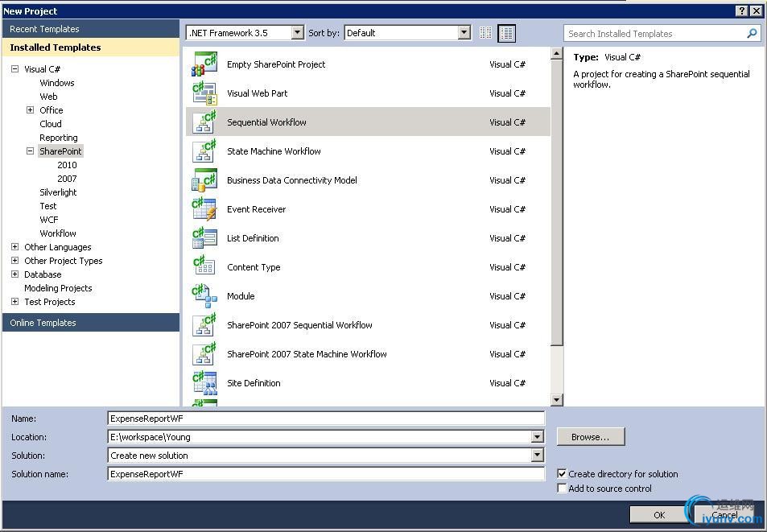
Task: Select the Cloud category
Action: (x=51, y=124)
